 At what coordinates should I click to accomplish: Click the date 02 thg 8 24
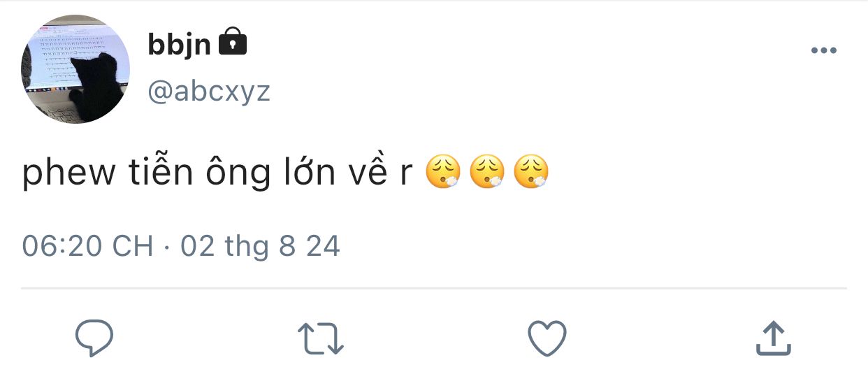coord(260,246)
